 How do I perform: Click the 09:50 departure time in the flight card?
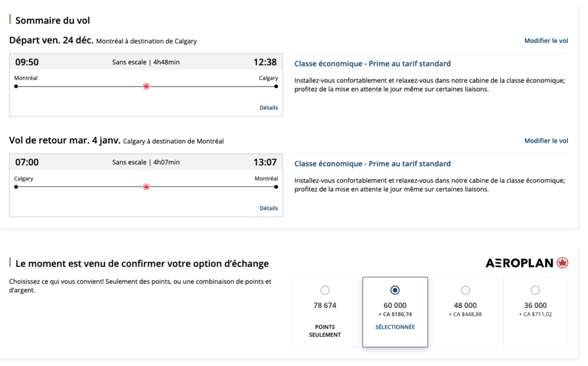tap(27, 63)
